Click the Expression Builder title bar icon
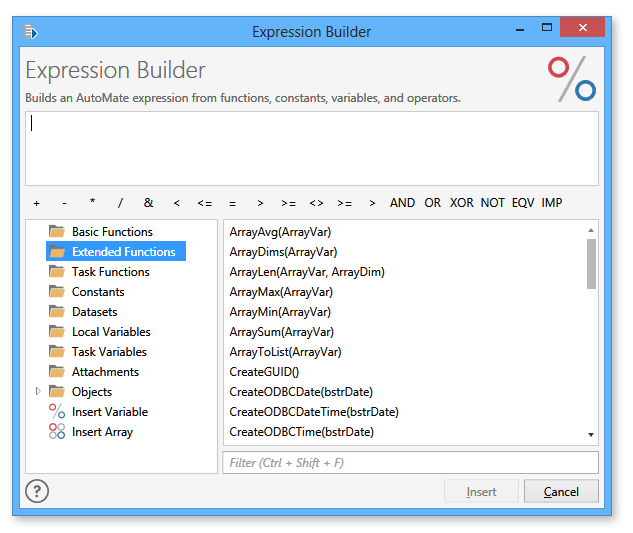633x533 pixels. pyautogui.click(x=31, y=32)
